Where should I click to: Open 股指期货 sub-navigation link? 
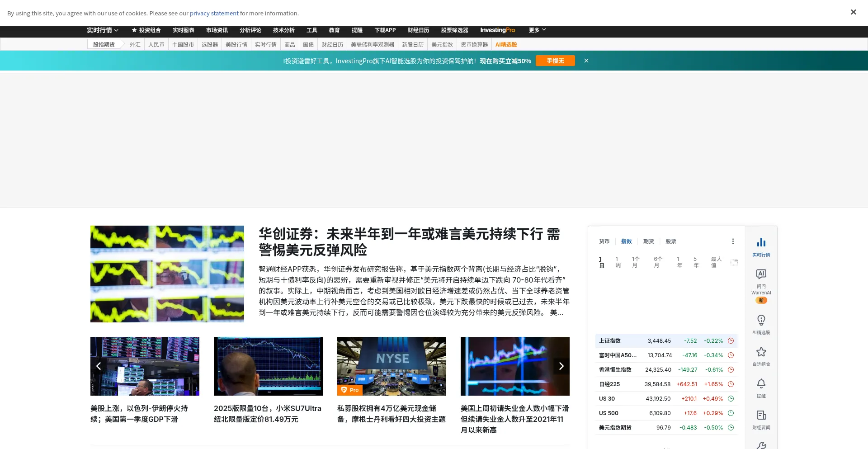(x=104, y=44)
